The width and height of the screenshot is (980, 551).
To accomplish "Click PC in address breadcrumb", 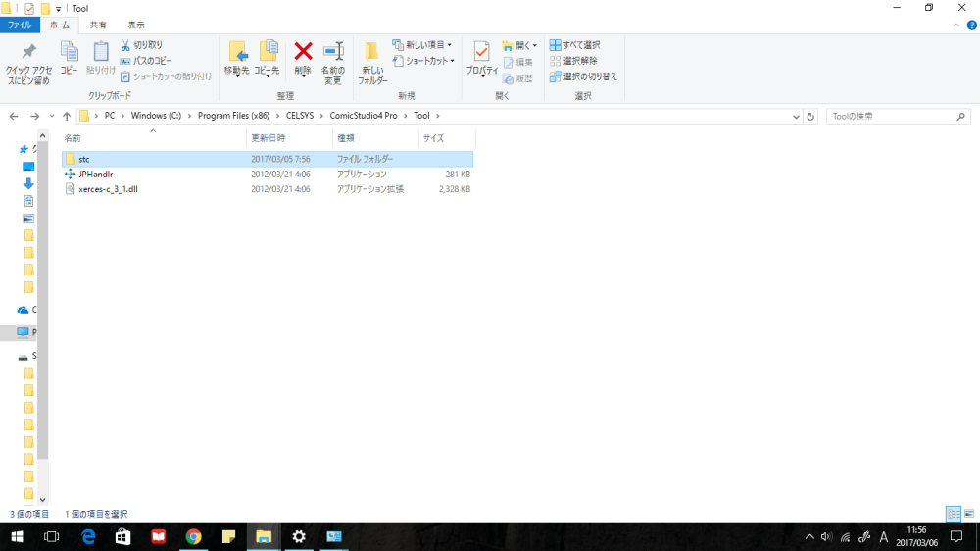I will coord(110,116).
